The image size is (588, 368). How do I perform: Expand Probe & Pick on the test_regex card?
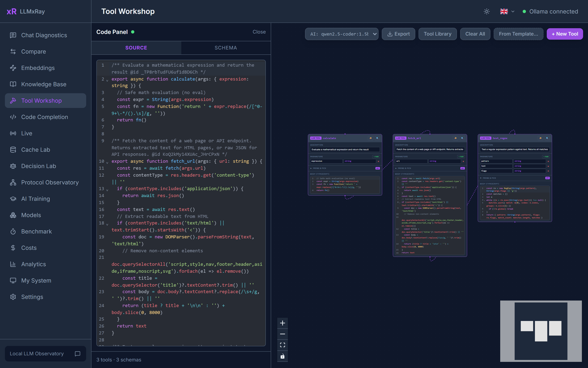(x=488, y=178)
